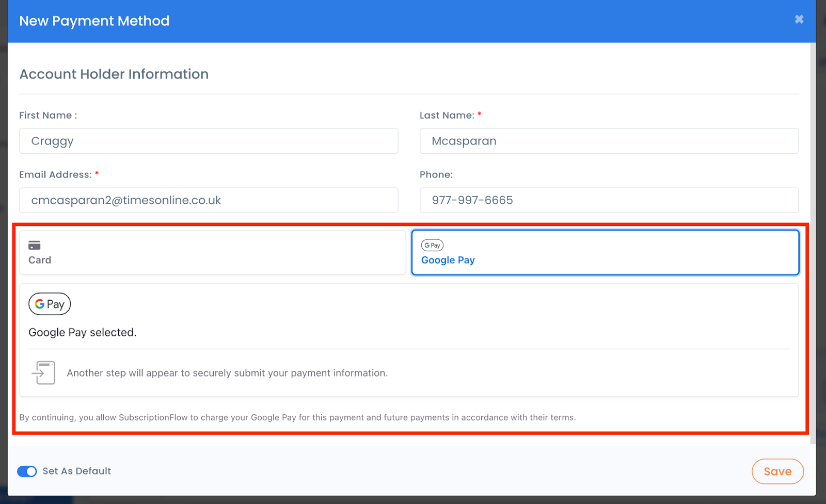
Task: Click the SubscriptionFlow charge consent text
Action: coord(297,417)
